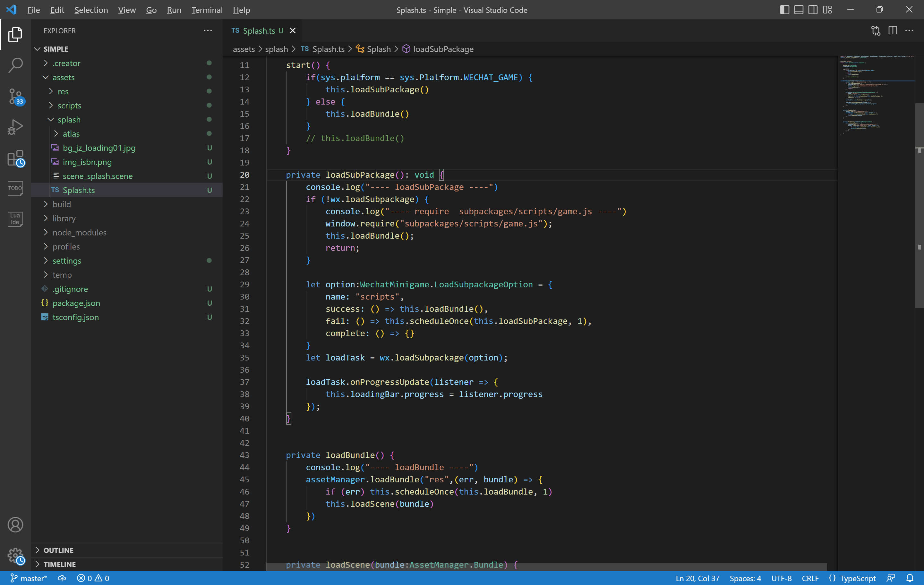Open Changes compare icon in editor toolbar
924x585 pixels.
(876, 31)
